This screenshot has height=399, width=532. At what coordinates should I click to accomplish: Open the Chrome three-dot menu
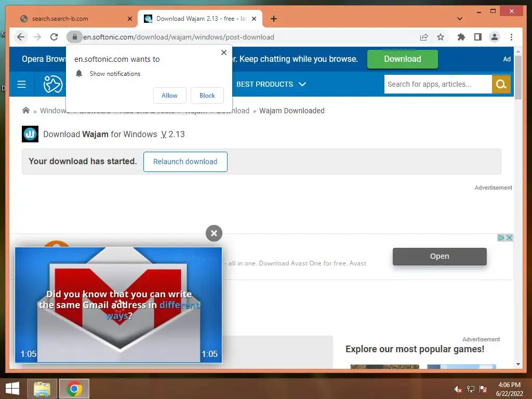[x=511, y=37]
